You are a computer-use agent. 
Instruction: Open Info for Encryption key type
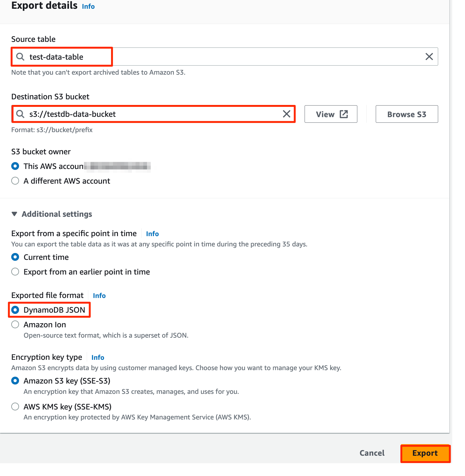click(97, 357)
